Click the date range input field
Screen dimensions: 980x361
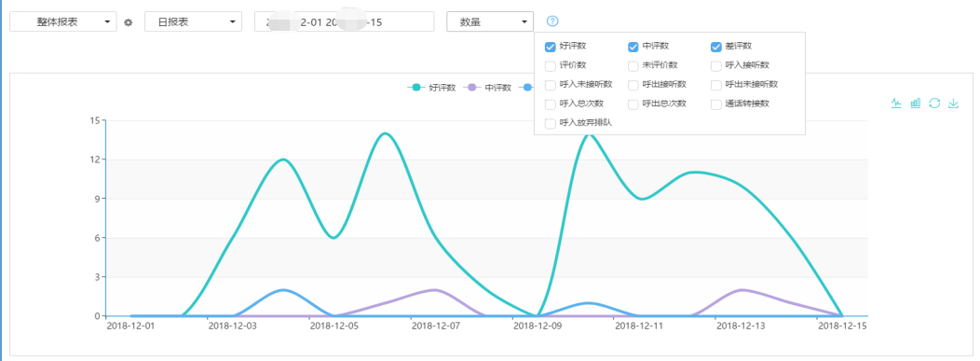(x=345, y=21)
